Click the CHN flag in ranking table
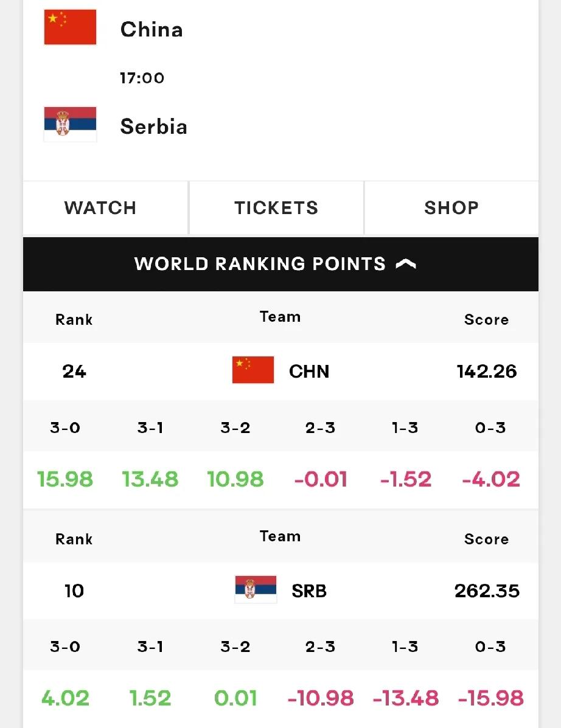Image resolution: width=561 pixels, height=728 pixels. [x=253, y=370]
